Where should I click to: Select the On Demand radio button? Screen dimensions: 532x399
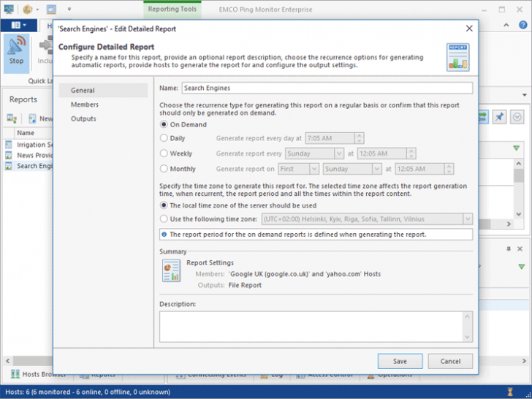[x=164, y=124]
